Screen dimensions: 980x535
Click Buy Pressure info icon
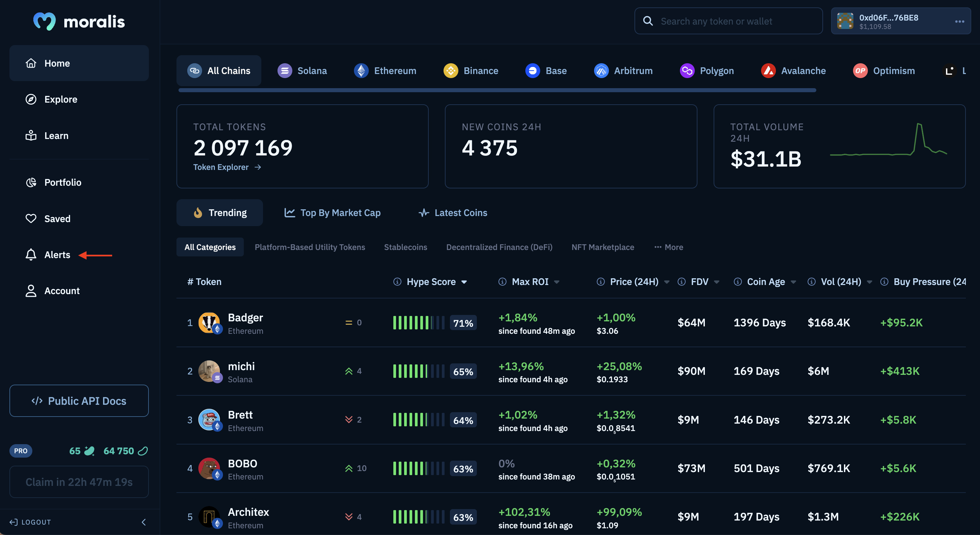[884, 282]
